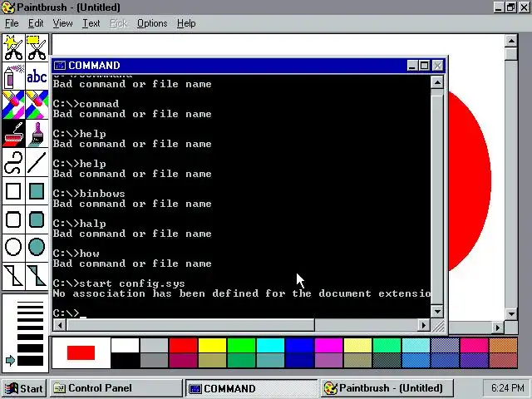Open the Edit menu
Image resolution: width=532 pixels, height=399 pixels.
[36, 23]
